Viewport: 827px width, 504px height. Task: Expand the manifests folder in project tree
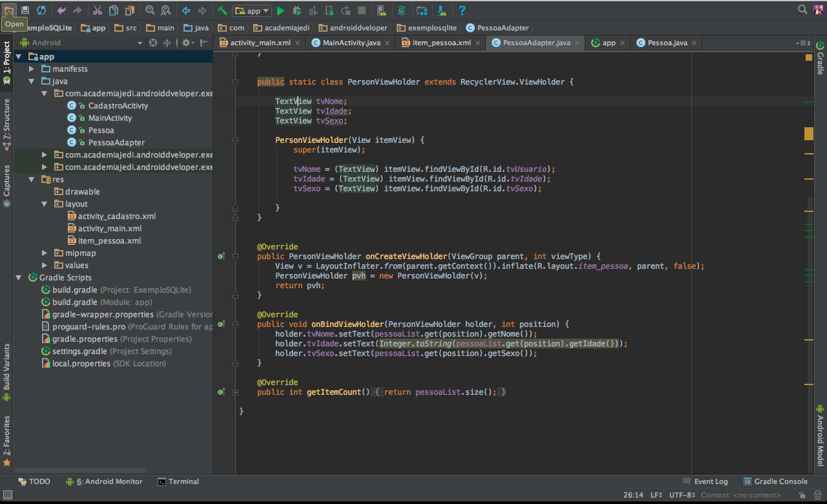[32, 69]
